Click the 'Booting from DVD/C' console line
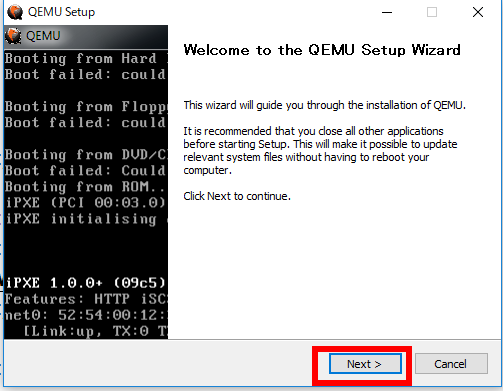The width and height of the screenshot is (503, 391). (86, 155)
